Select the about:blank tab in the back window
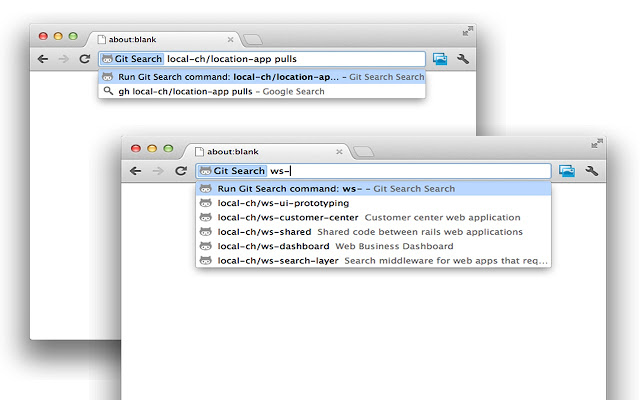The width and height of the screenshot is (640, 400). pyautogui.click(x=164, y=40)
